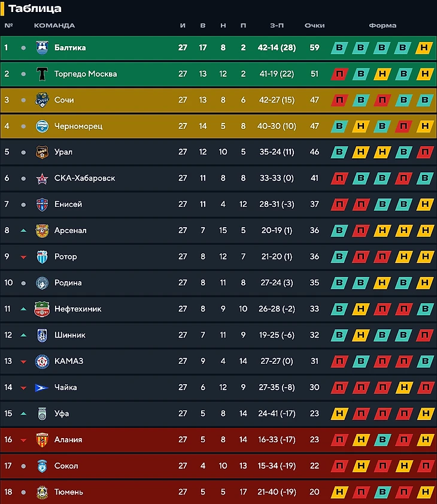
Task: Click the Арсенал club crest
Action: [x=42, y=230]
